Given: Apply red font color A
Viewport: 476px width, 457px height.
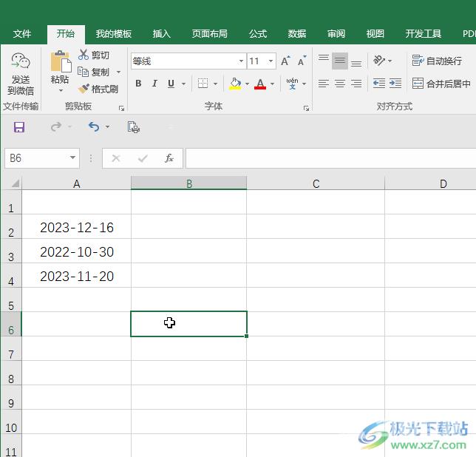Looking at the screenshot, I should [260, 84].
